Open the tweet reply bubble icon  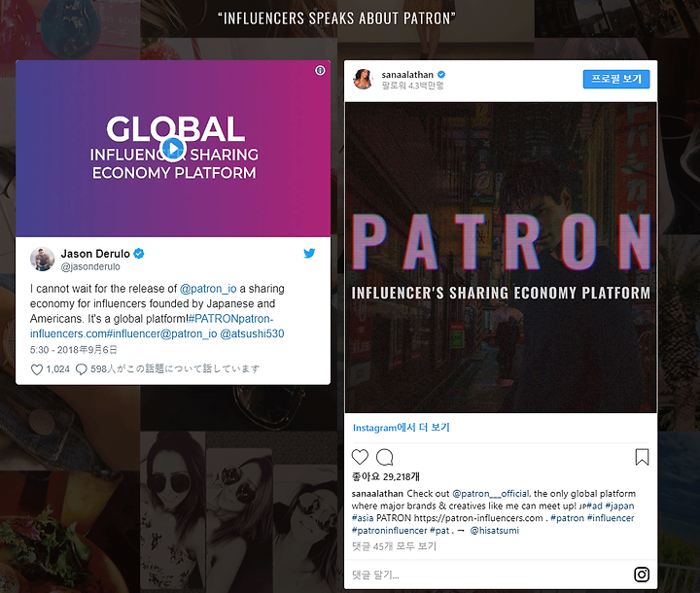point(82,369)
